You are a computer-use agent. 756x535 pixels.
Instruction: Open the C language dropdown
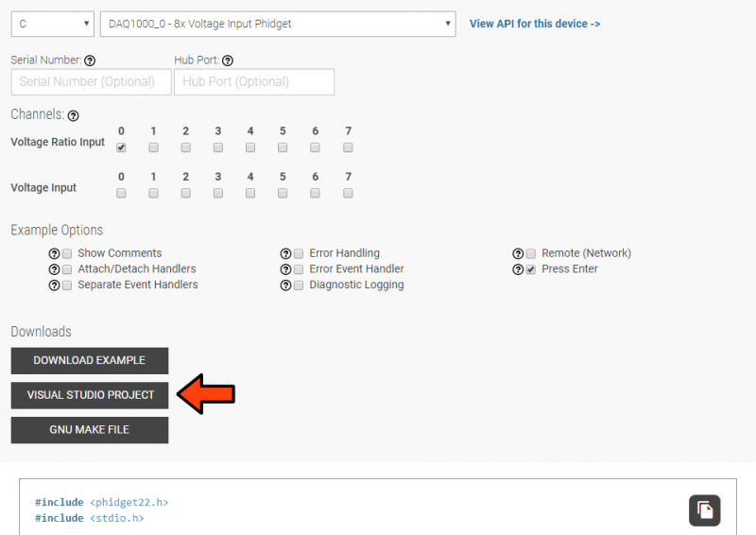click(53, 24)
